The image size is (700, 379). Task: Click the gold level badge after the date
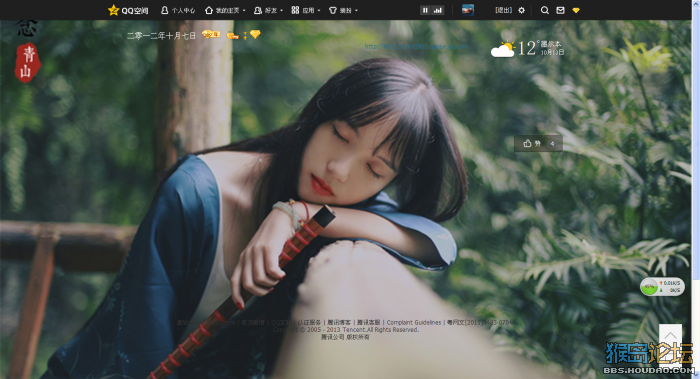coord(211,34)
